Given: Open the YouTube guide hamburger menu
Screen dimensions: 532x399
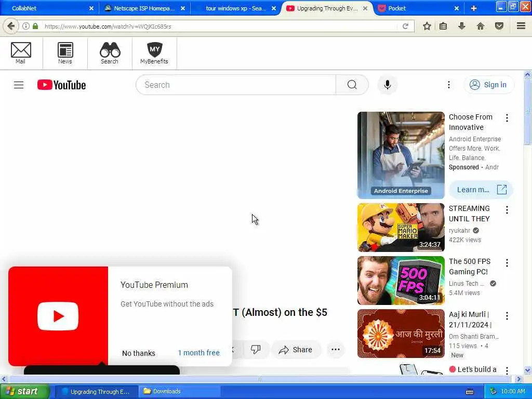Looking at the screenshot, I should click(x=19, y=85).
